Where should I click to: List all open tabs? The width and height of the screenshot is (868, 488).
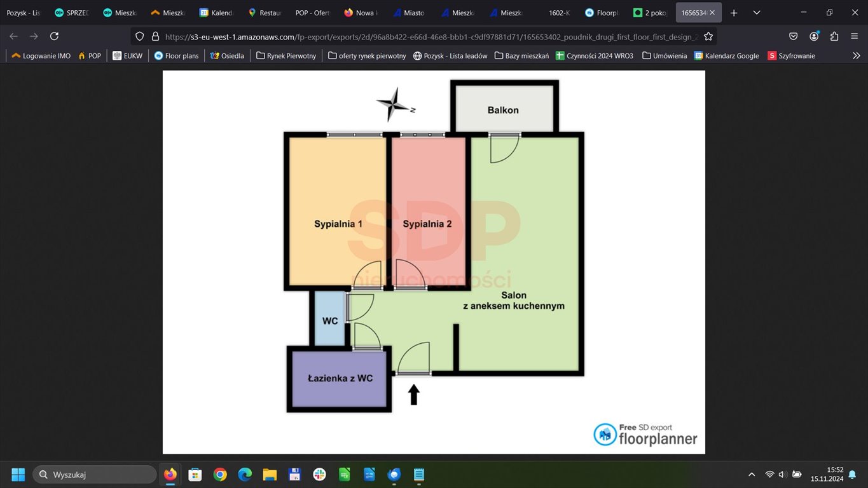coord(757,13)
